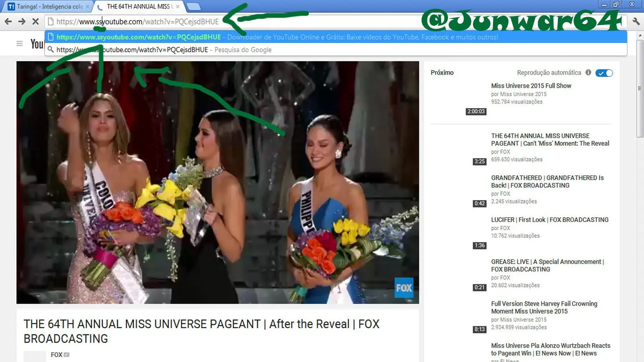Click the FOX channel name under the title
The image size is (644, 362).
(56, 354)
